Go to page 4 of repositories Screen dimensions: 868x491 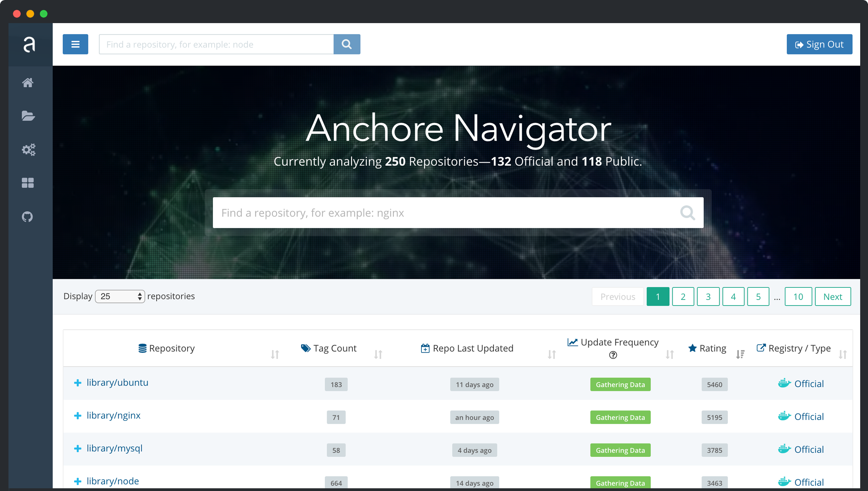[733, 297]
